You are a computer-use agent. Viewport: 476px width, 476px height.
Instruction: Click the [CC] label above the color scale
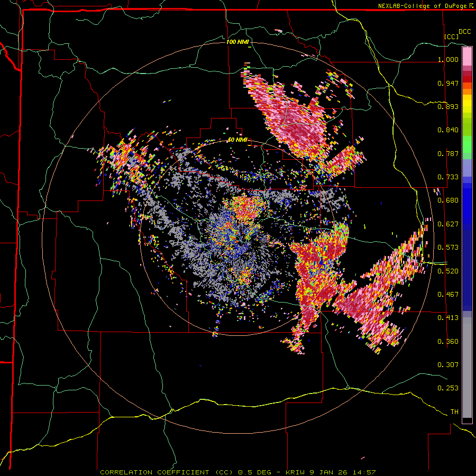pos(451,36)
